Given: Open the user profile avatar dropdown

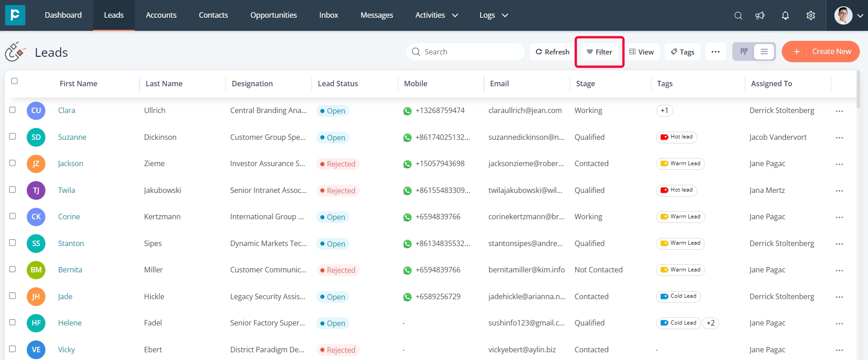Looking at the screenshot, I should 848,15.
